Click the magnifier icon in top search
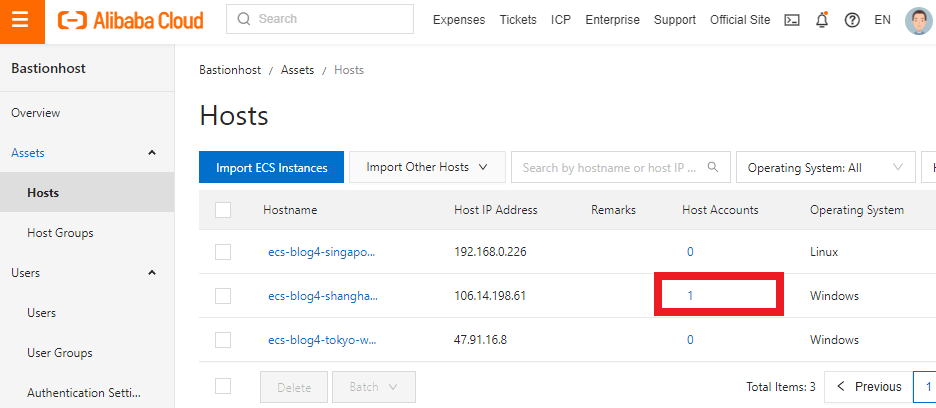Image resolution: width=936 pixels, height=408 pixels. [244, 19]
